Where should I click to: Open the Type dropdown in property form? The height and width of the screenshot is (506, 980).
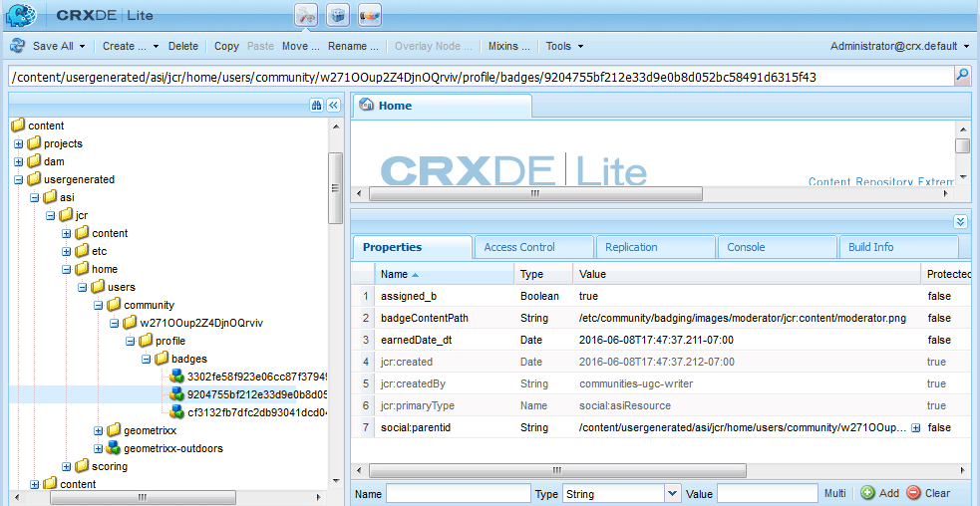point(672,493)
